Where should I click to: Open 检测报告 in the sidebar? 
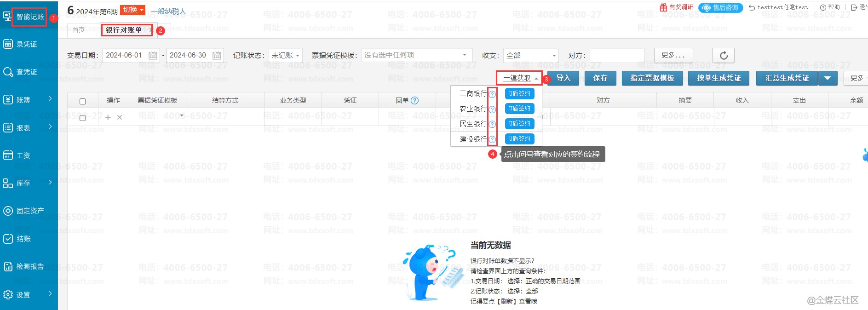[x=30, y=266]
